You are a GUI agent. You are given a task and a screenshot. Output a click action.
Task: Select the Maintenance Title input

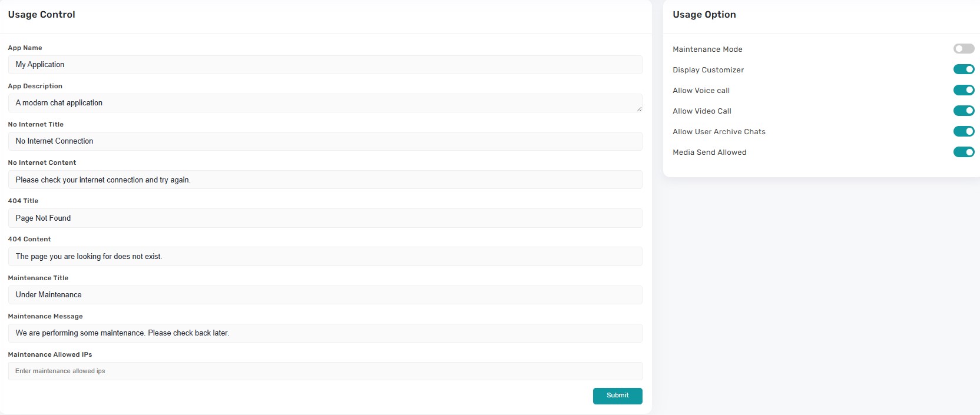tap(325, 294)
